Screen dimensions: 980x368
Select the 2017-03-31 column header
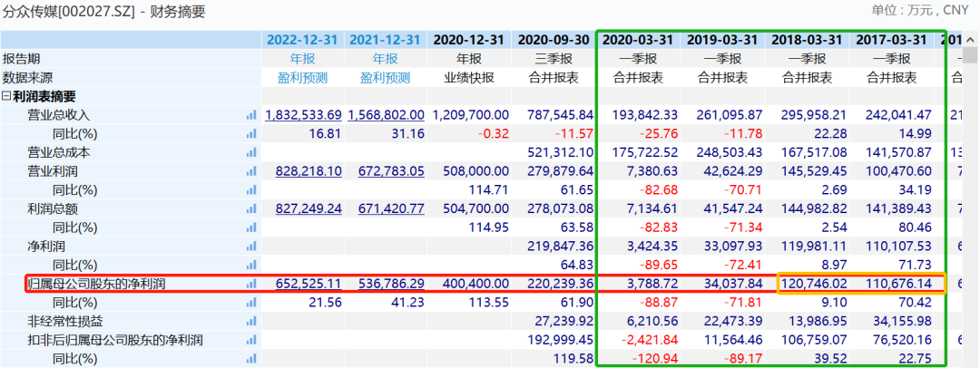(x=891, y=40)
